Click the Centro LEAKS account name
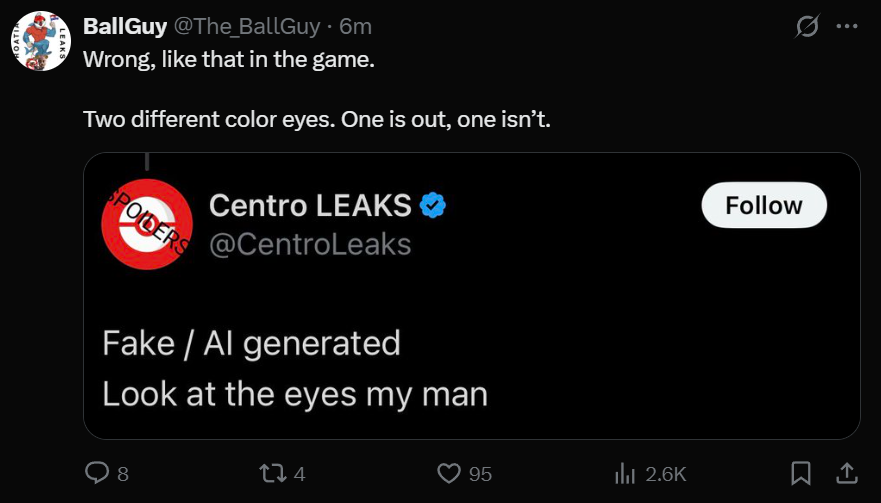 (310, 205)
